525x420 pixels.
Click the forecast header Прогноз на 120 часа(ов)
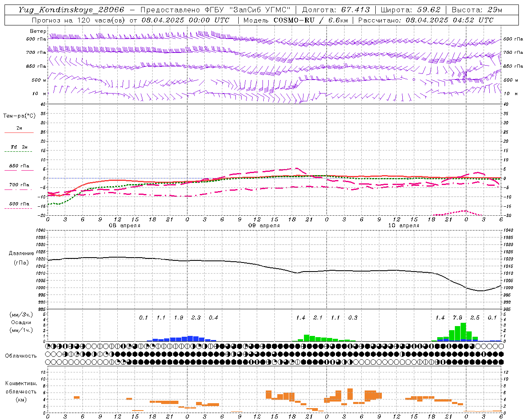79,20
